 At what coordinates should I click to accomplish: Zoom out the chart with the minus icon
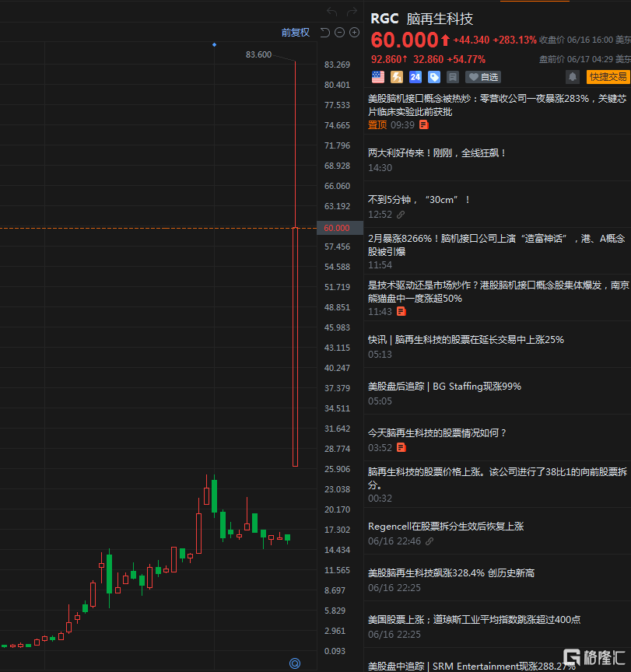339,33
